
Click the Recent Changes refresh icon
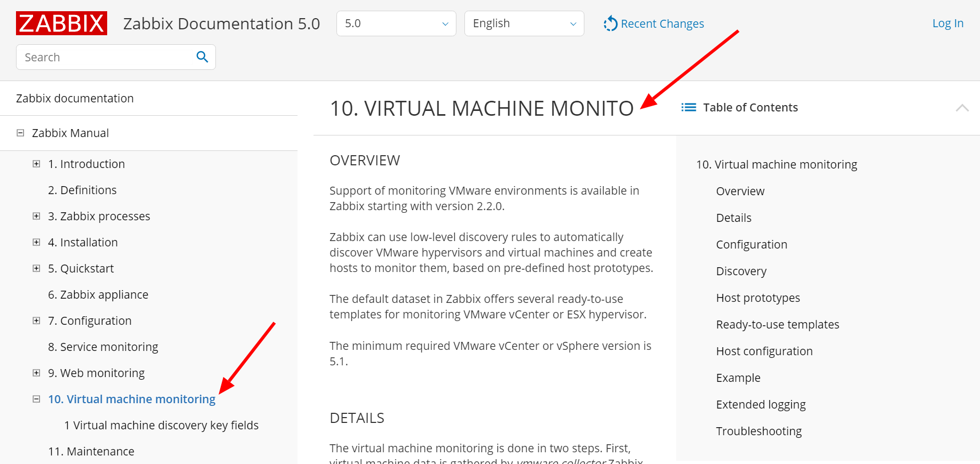point(611,23)
